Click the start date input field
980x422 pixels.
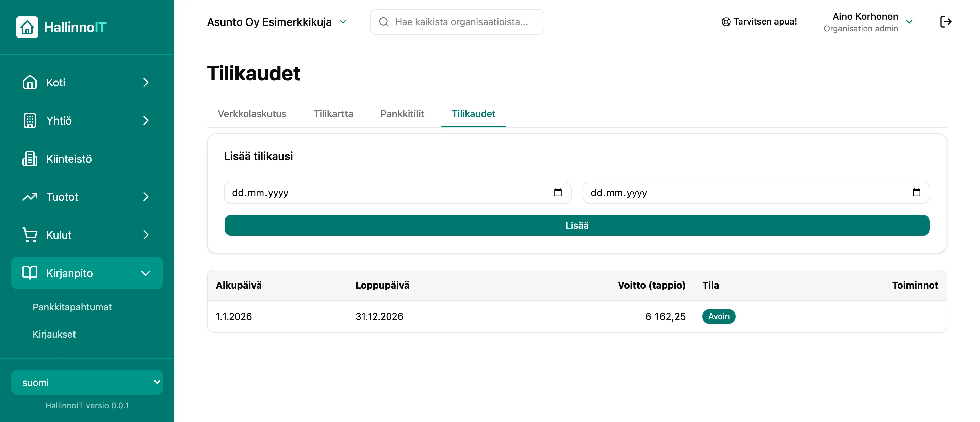tap(397, 193)
